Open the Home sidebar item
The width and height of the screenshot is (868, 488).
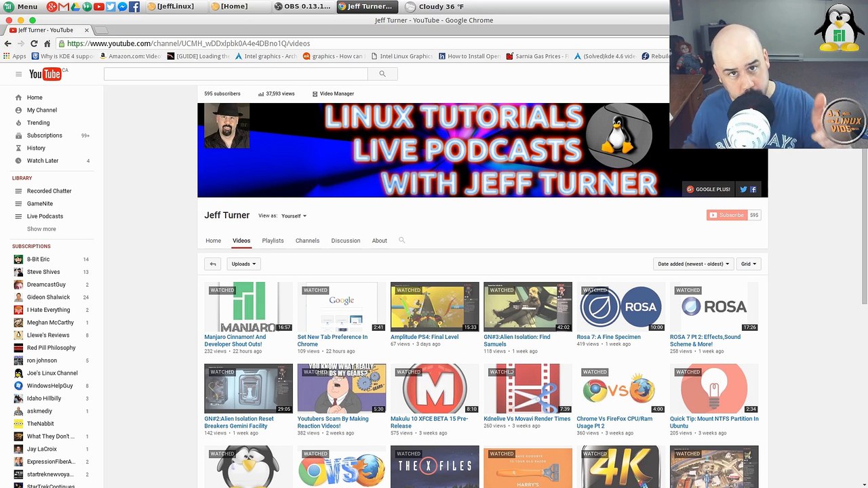[x=35, y=98]
